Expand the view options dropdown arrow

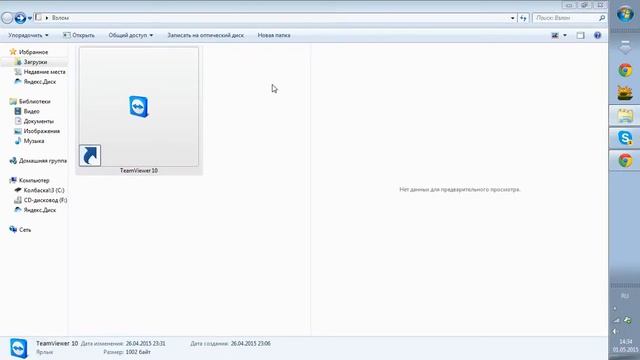pyautogui.click(x=565, y=36)
